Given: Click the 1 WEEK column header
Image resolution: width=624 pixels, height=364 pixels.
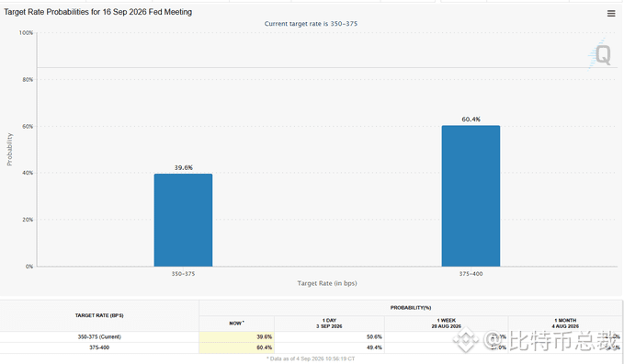Looking at the screenshot, I should point(446,324).
